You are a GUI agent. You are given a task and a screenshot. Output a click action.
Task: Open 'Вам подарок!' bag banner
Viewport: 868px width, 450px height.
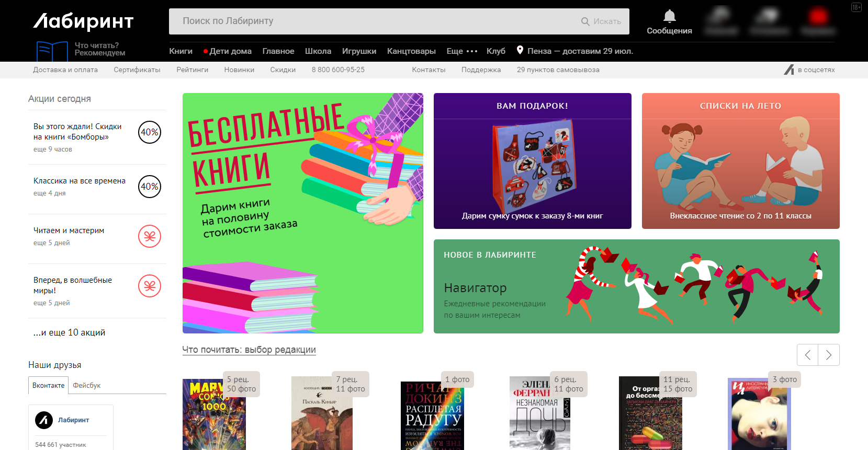[533, 161]
